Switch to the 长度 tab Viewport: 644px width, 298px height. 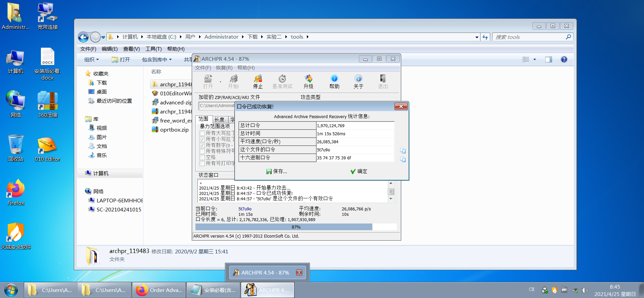219,119
